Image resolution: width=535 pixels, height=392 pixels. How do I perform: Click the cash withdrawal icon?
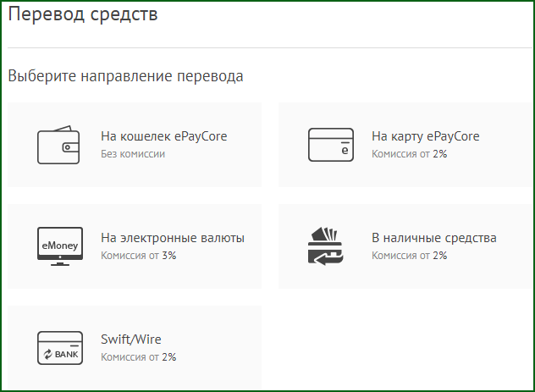click(326, 246)
